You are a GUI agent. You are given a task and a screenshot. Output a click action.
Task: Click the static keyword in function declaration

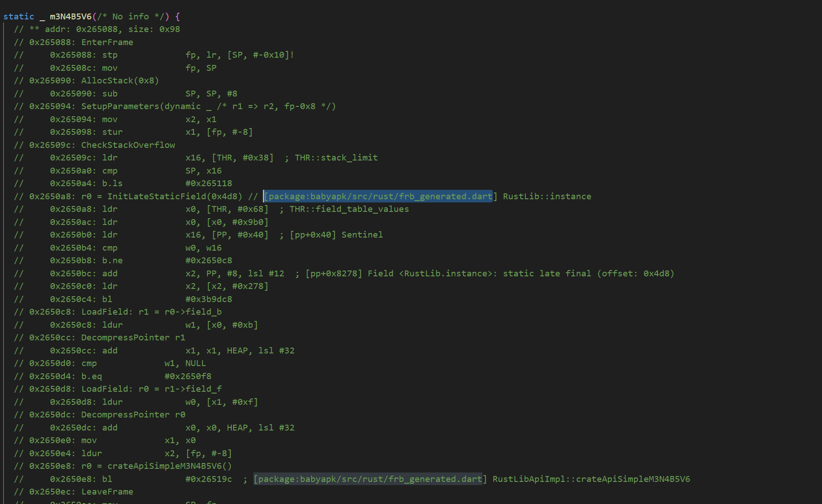[x=18, y=17]
